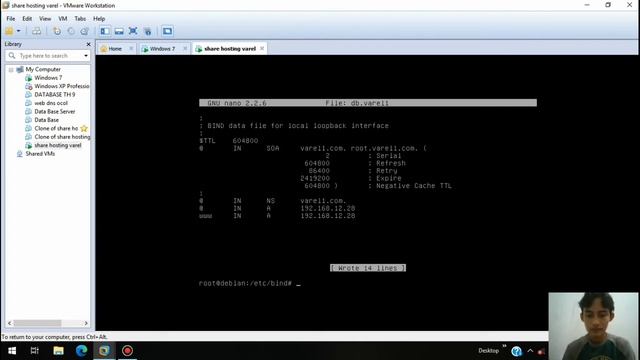Click the red screen recorder taskbar icon
Image resolution: width=640 pixels, height=360 pixels.
point(127,351)
